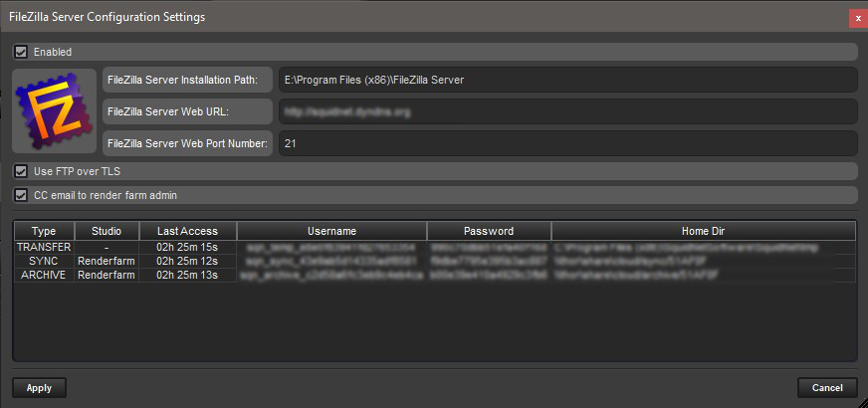Click last access 02h 25m 12s
This screenshot has width=868, height=408.
pos(188,261)
